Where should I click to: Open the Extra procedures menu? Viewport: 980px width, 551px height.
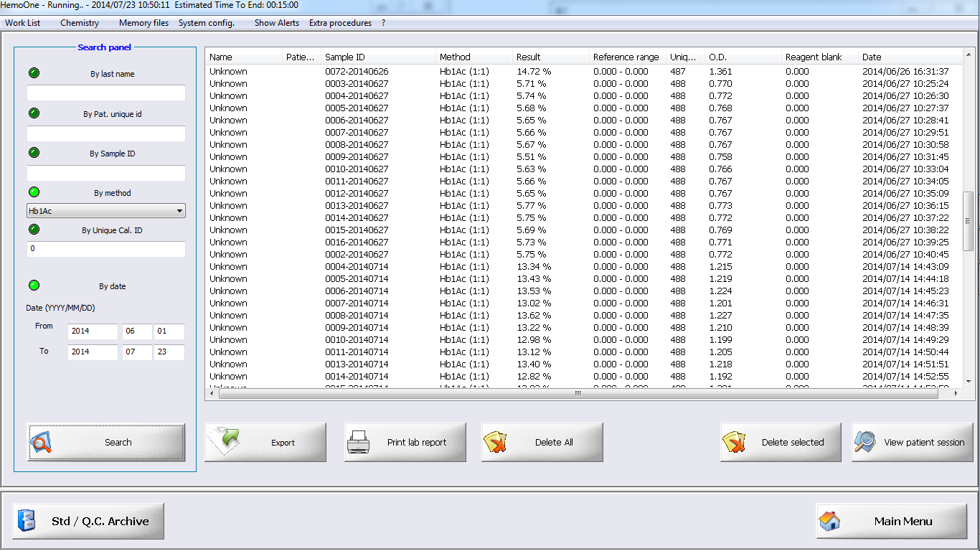pos(340,23)
